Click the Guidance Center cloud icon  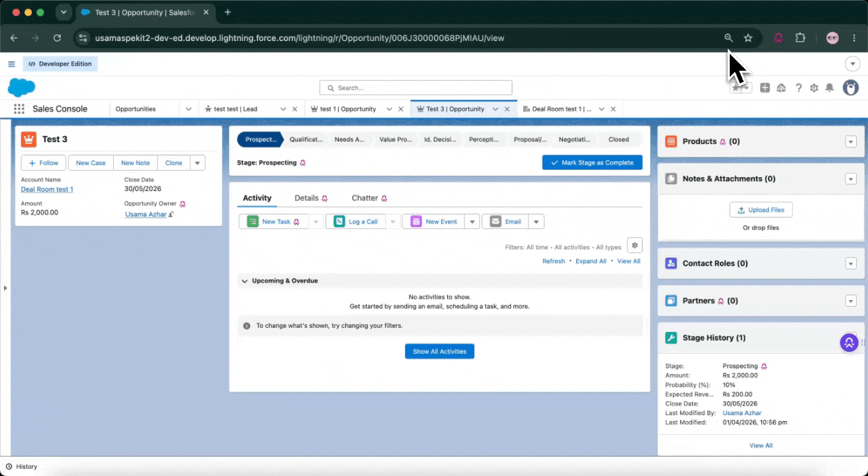pos(781,88)
